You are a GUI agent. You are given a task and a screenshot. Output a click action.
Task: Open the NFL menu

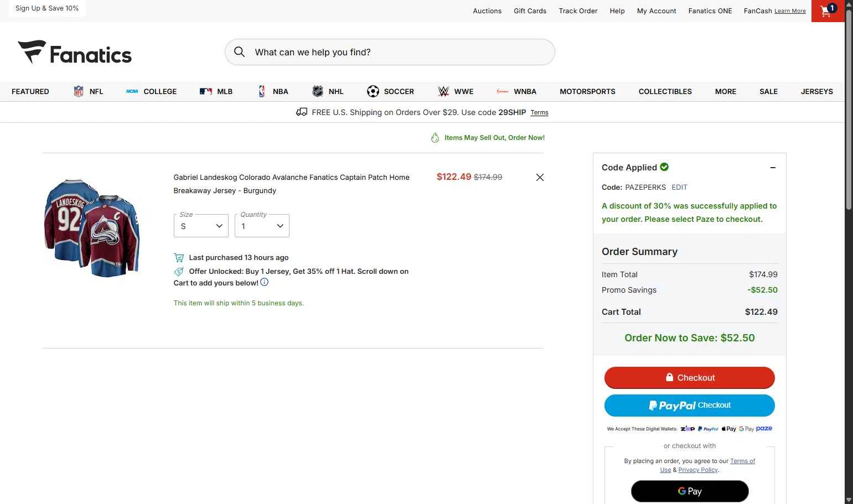coord(89,91)
